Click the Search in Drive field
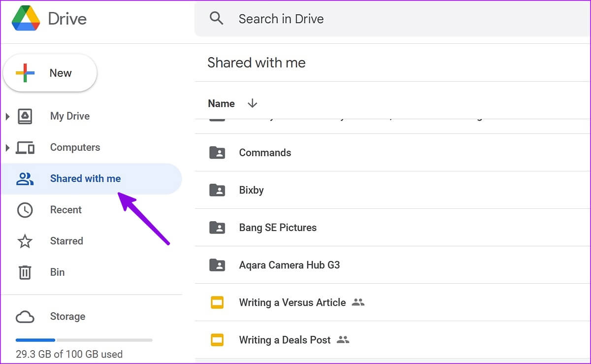The height and width of the screenshot is (364, 591). coord(393,19)
